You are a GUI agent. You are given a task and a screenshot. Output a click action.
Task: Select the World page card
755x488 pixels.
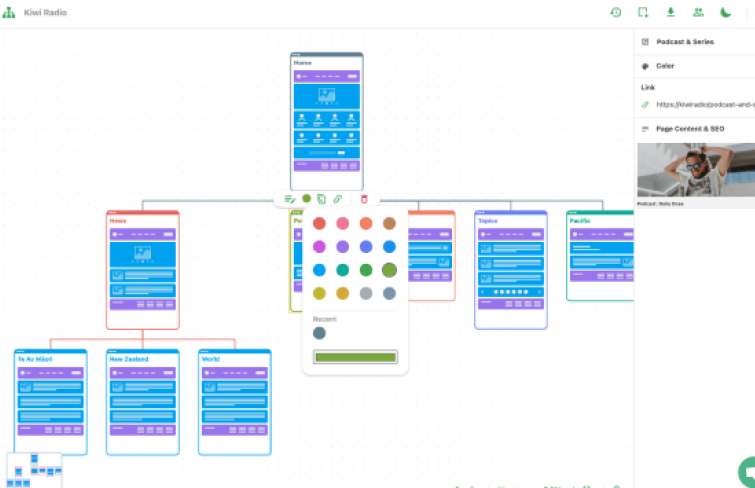(234, 402)
